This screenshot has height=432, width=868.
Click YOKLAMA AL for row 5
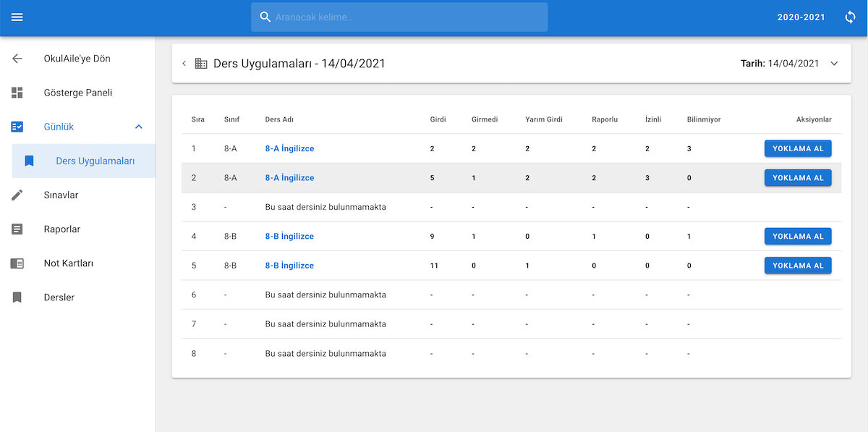(x=798, y=266)
